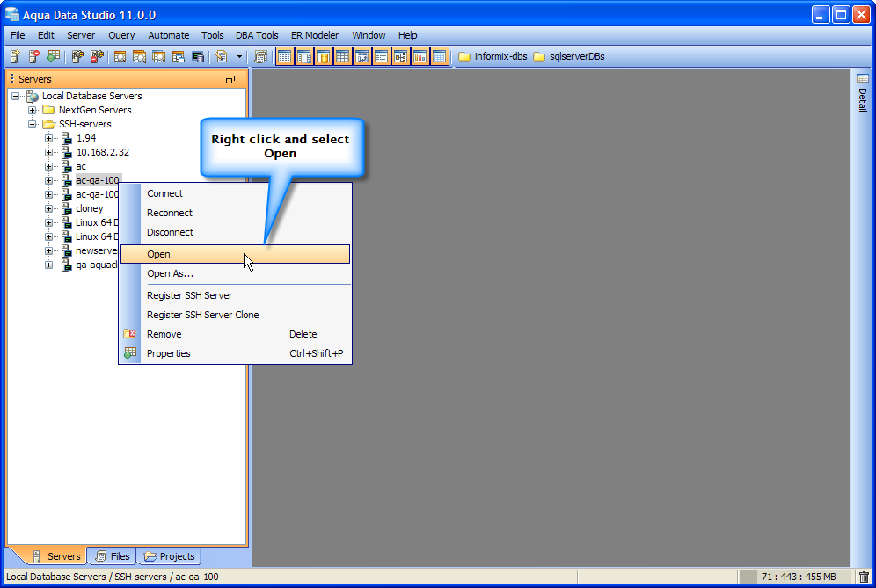
Task: Click the memory usage bar in status bar
Action: 794,577
